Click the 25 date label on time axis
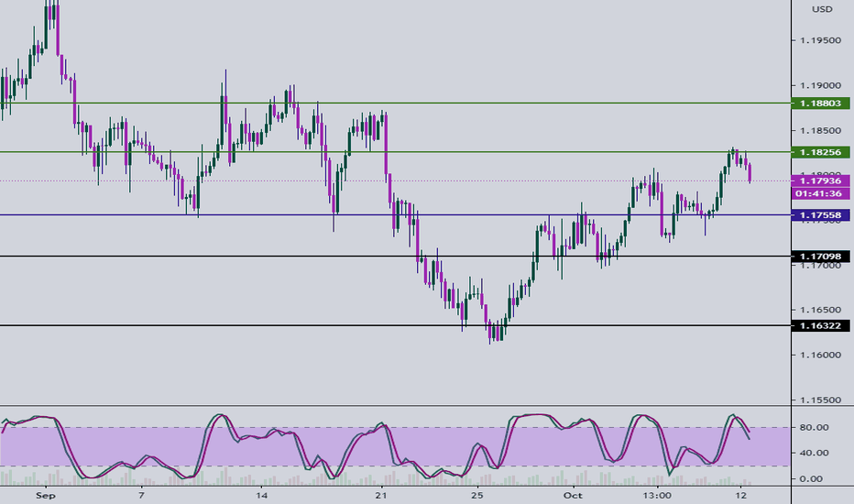The width and height of the screenshot is (854, 504). coord(477,495)
